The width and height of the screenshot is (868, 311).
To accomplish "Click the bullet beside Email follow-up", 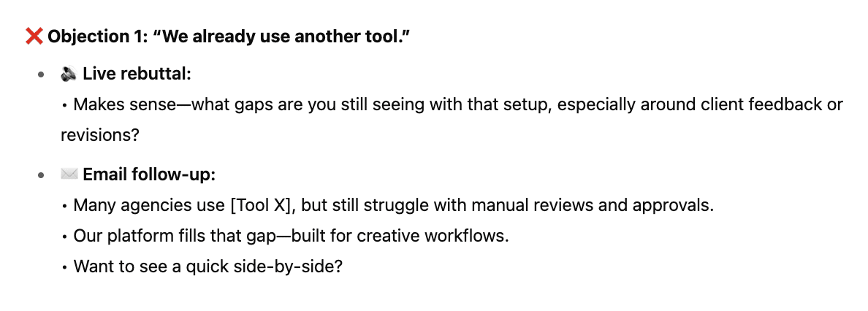I will [x=41, y=175].
